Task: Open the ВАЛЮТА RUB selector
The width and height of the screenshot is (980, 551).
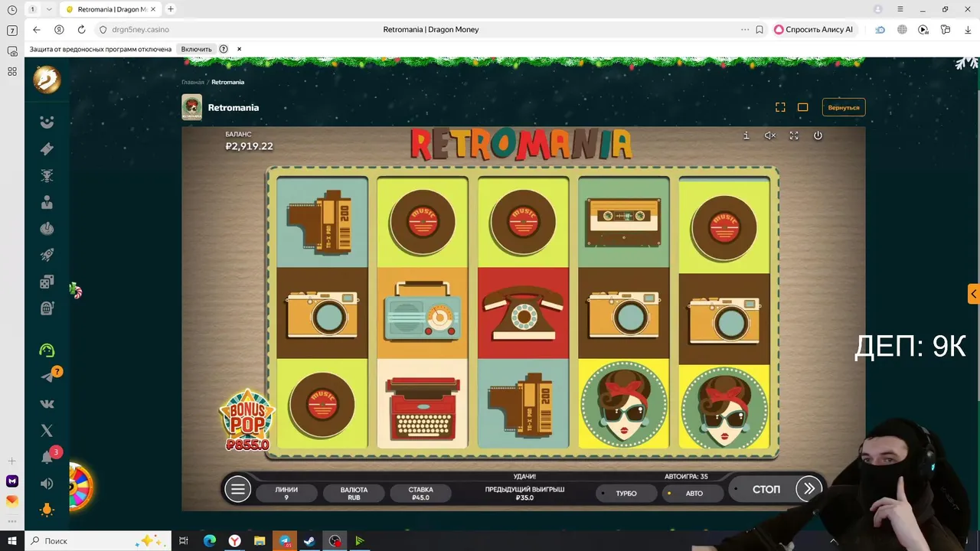Action: (354, 493)
